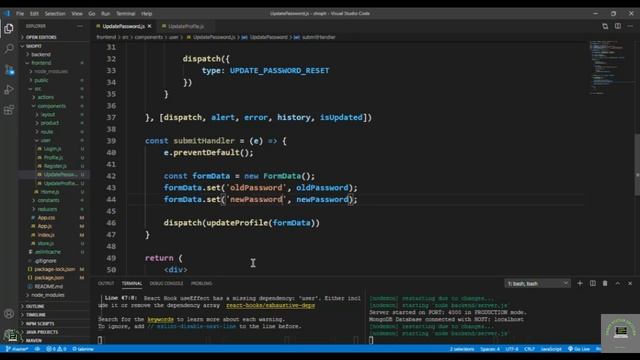The width and height of the screenshot is (640, 360).
Task: Close the terminal panel
Action: point(630,283)
